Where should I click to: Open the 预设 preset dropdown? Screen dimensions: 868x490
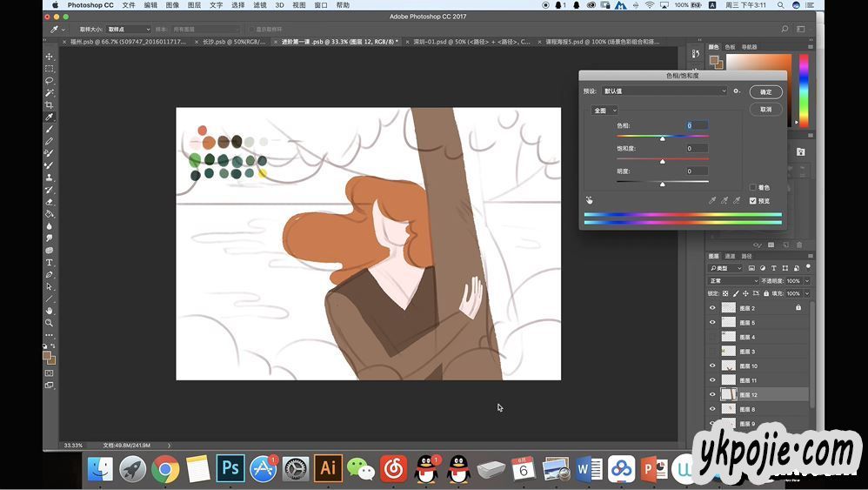click(664, 91)
